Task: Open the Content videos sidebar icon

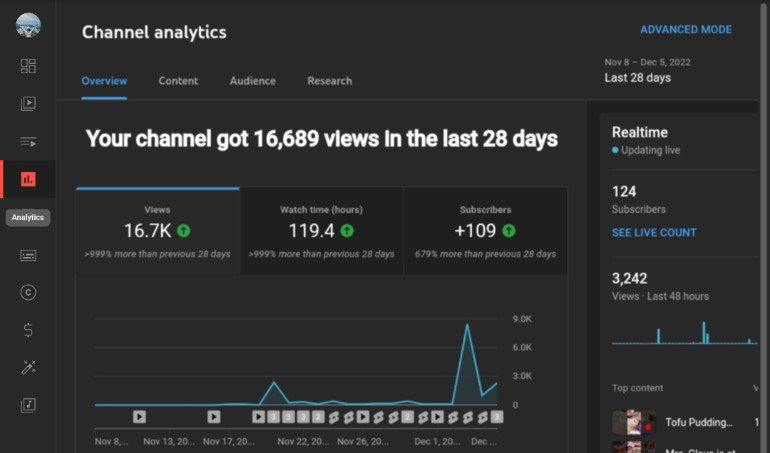Action: pyautogui.click(x=28, y=104)
